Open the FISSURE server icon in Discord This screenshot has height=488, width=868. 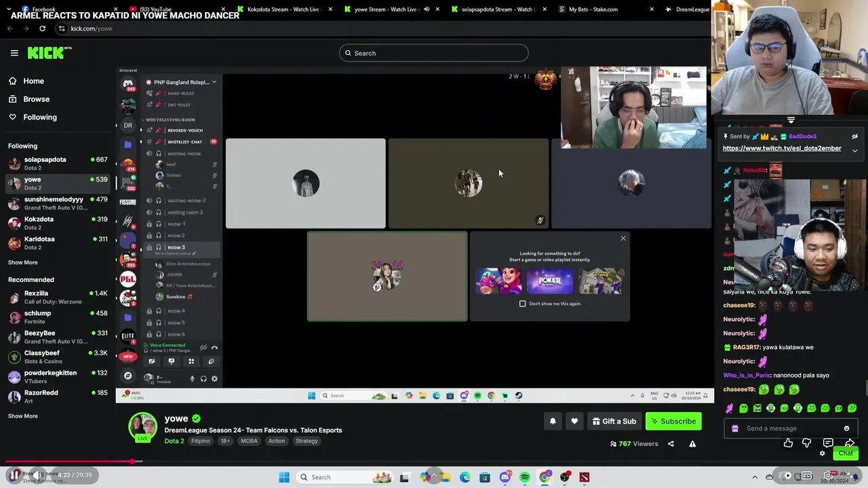[128, 202]
